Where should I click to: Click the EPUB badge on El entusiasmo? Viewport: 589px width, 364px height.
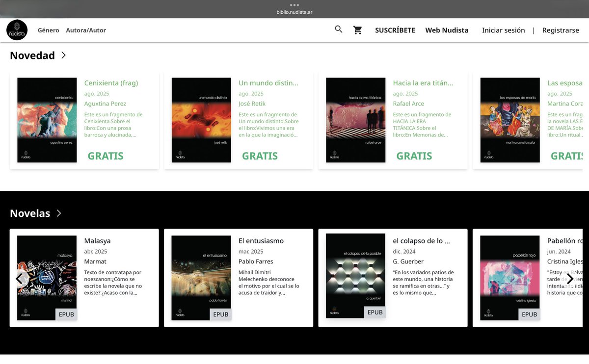point(220,314)
